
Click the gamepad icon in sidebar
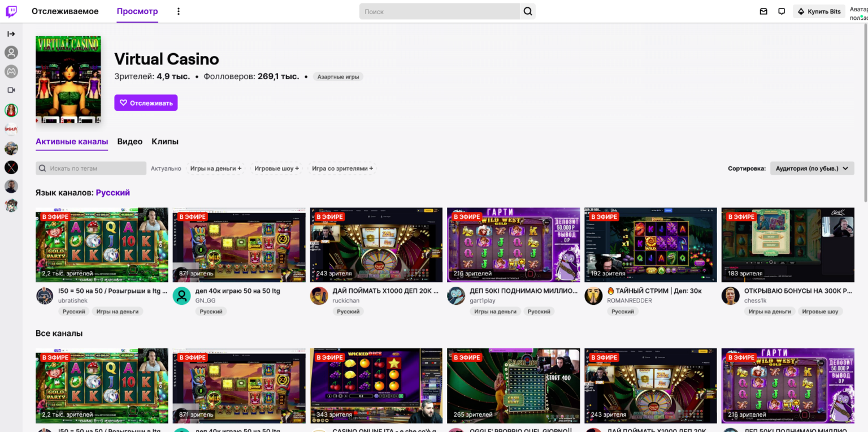11,71
